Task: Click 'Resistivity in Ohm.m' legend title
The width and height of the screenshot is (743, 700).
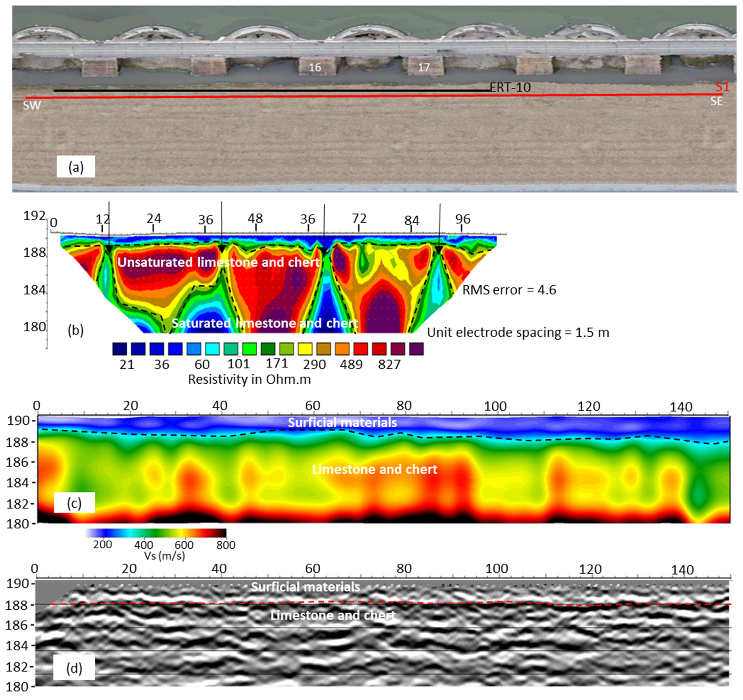Action: pos(249,379)
